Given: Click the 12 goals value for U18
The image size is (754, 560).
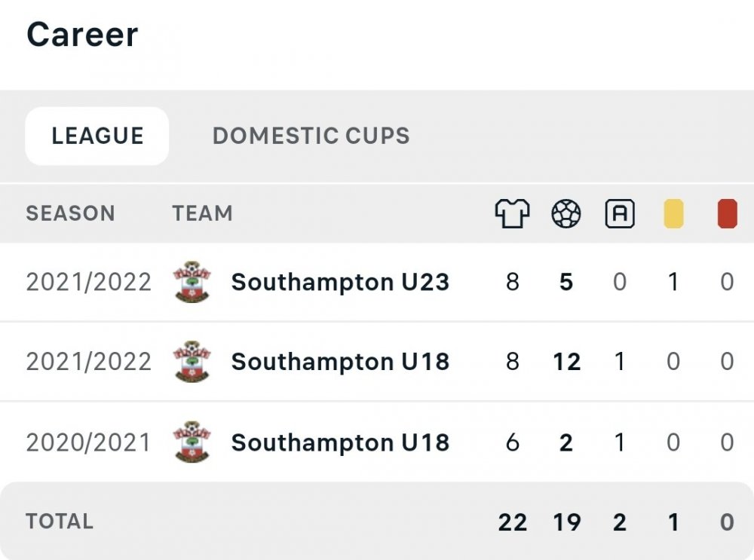Looking at the screenshot, I should coord(566,362).
